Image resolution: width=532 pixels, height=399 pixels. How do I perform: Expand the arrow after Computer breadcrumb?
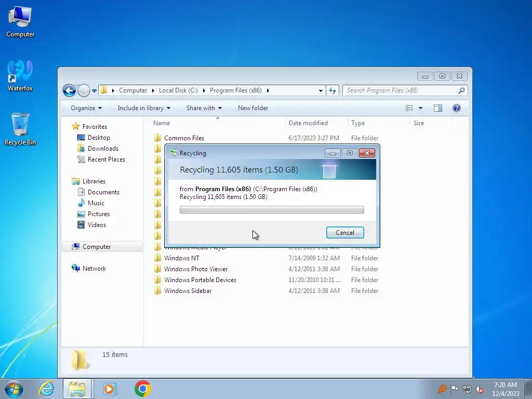pyautogui.click(x=153, y=90)
